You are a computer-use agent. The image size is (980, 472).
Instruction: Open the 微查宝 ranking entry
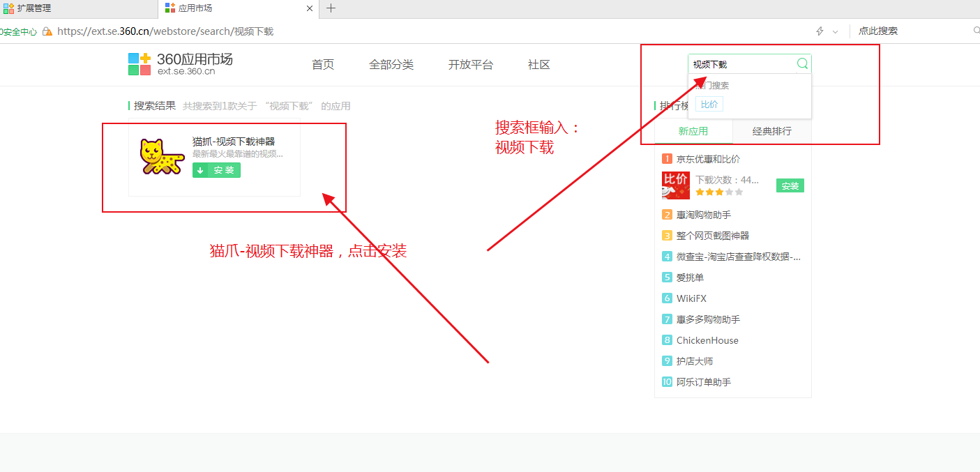tap(739, 257)
